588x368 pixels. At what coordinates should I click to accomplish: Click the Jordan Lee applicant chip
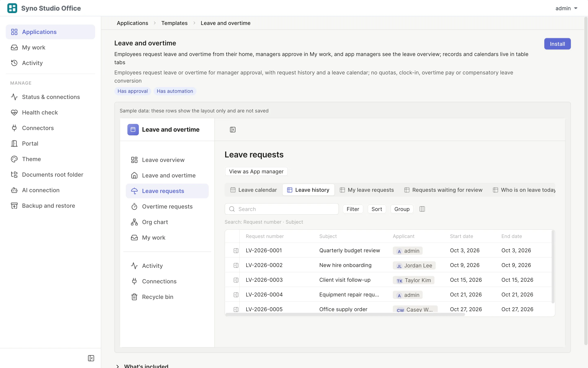click(x=414, y=266)
